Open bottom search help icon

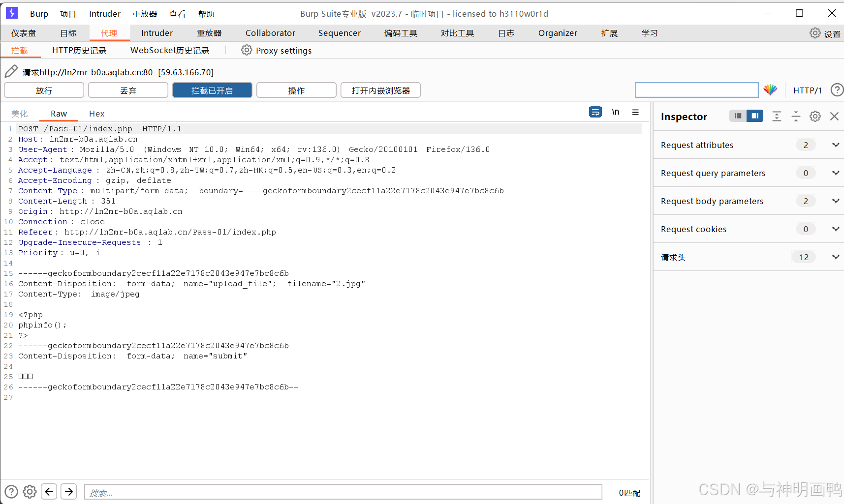tap(11, 492)
